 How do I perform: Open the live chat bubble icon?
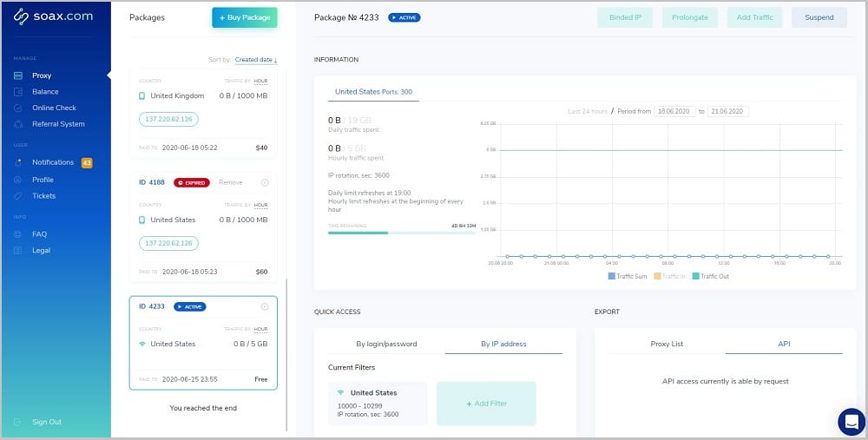tap(851, 422)
